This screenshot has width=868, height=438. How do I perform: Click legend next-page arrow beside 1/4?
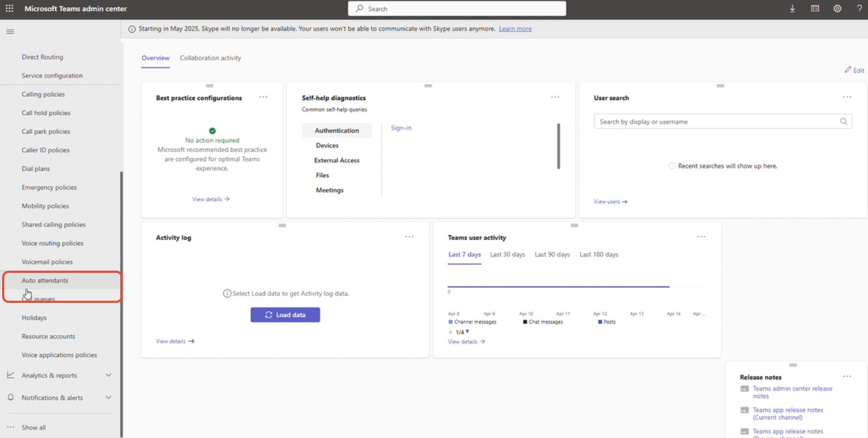click(468, 332)
